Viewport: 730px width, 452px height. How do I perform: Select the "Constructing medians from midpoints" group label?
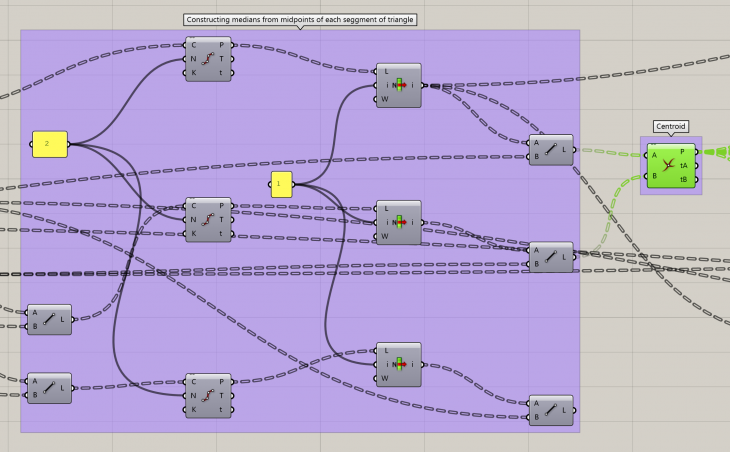[300, 20]
